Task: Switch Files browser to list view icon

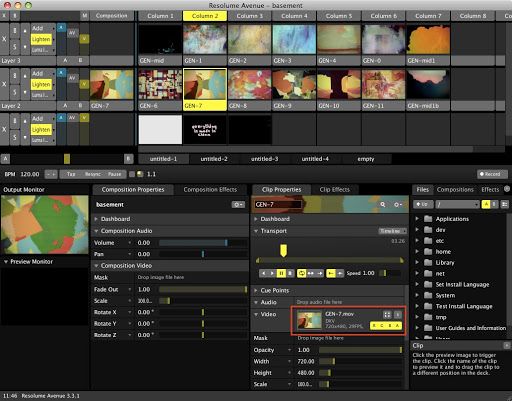Action: (504, 204)
